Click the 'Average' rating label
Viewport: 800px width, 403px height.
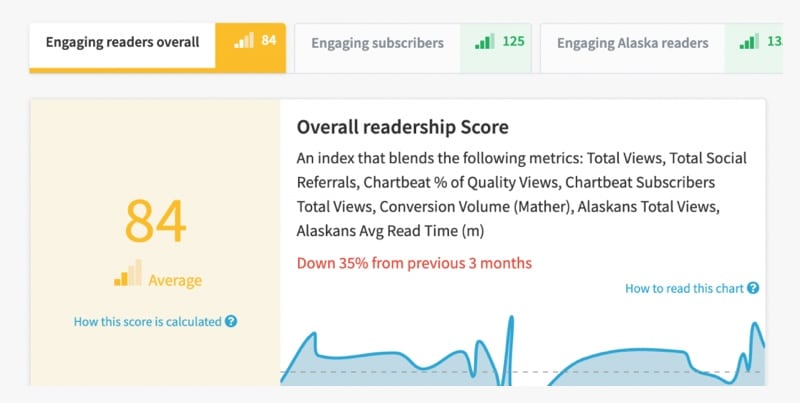tap(175, 281)
